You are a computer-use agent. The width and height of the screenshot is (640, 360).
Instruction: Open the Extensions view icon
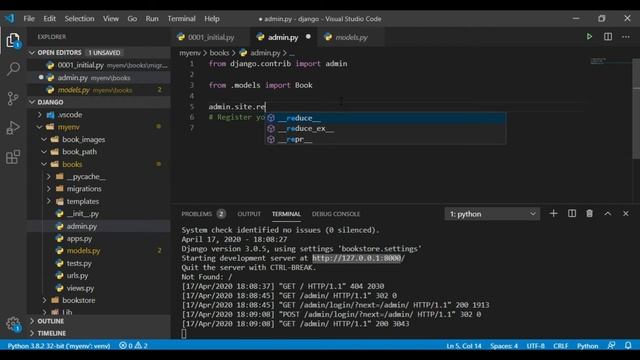point(13,157)
